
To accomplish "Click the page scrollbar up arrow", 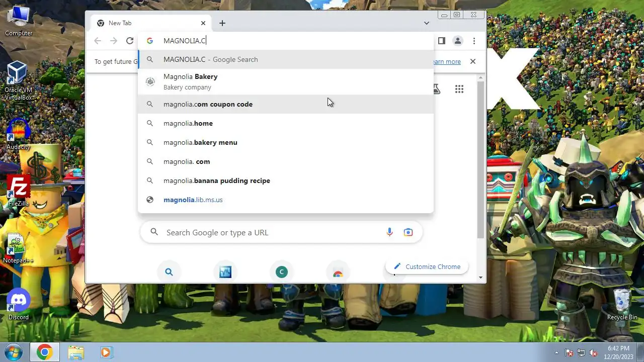I will (x=480, y=78).
